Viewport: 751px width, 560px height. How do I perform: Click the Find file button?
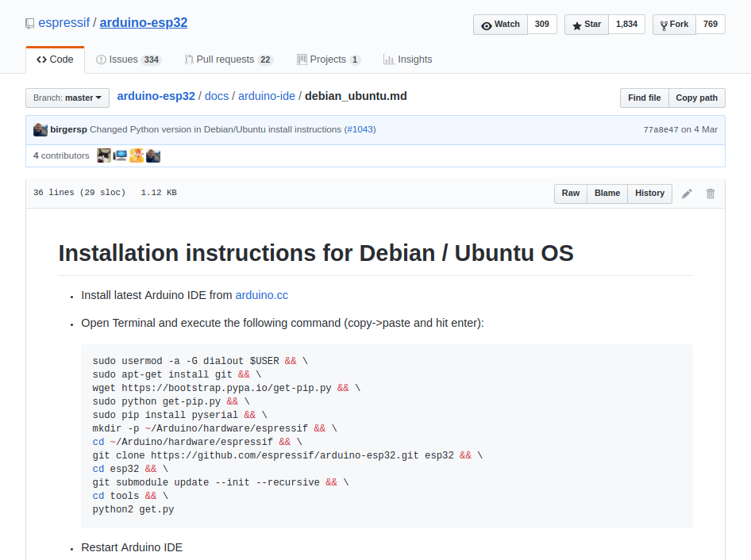point(644,98)
